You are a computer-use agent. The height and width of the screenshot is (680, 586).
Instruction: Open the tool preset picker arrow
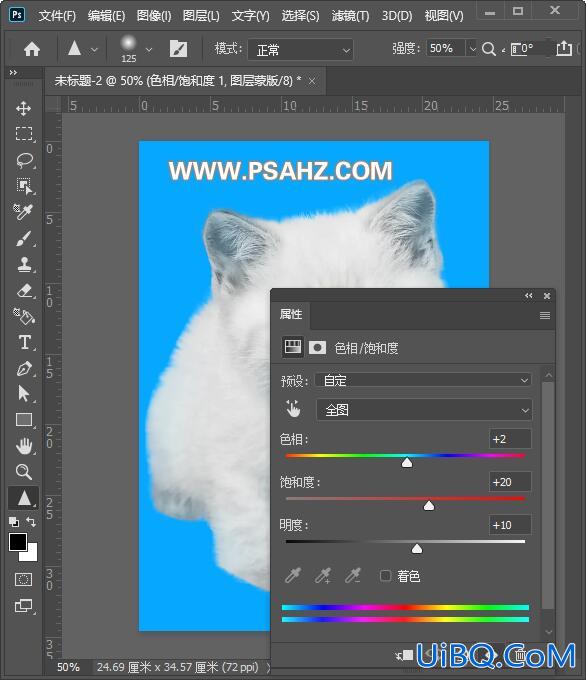tap(95, 50)
